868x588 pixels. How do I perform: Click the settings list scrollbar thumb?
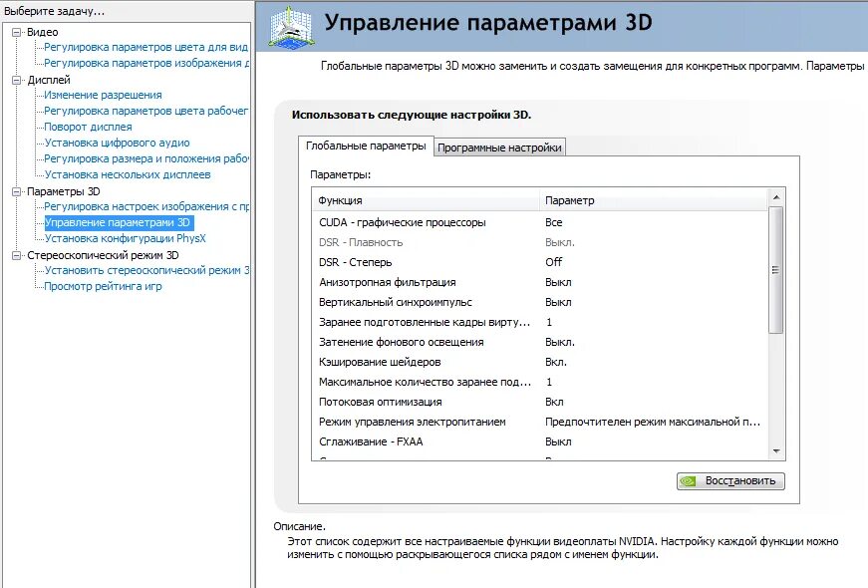[x=776, y=270]
